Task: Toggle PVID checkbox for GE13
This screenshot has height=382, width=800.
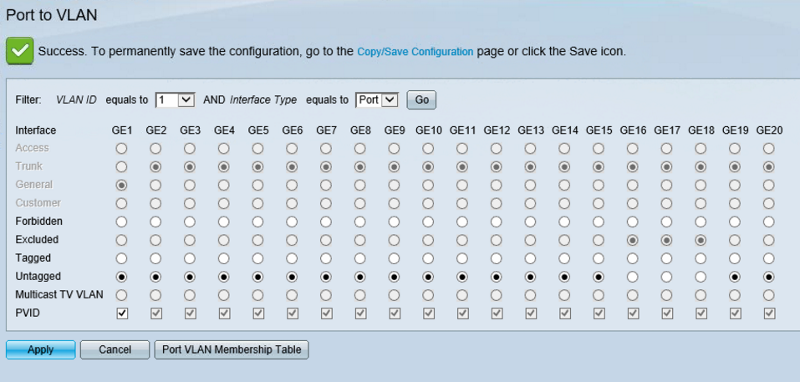Action: [x=531, y=314]
